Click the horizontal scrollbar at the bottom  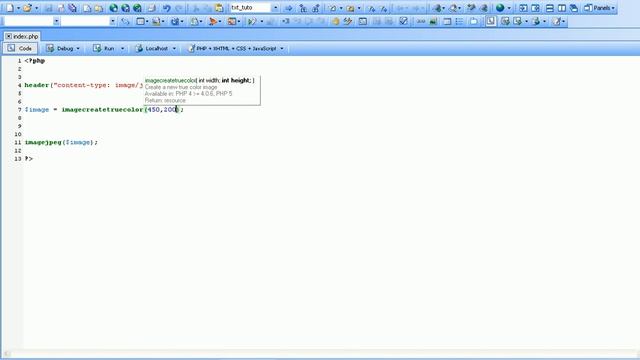(320, 353)
